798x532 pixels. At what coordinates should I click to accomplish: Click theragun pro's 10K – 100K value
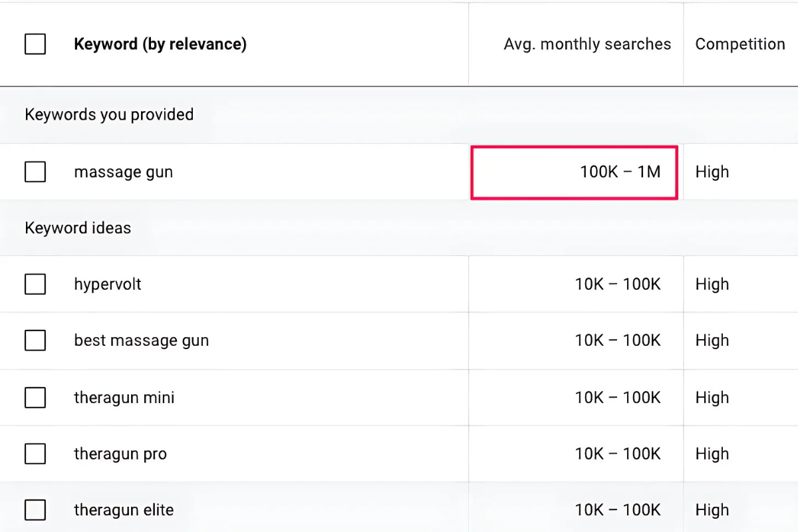pos(618,454)
